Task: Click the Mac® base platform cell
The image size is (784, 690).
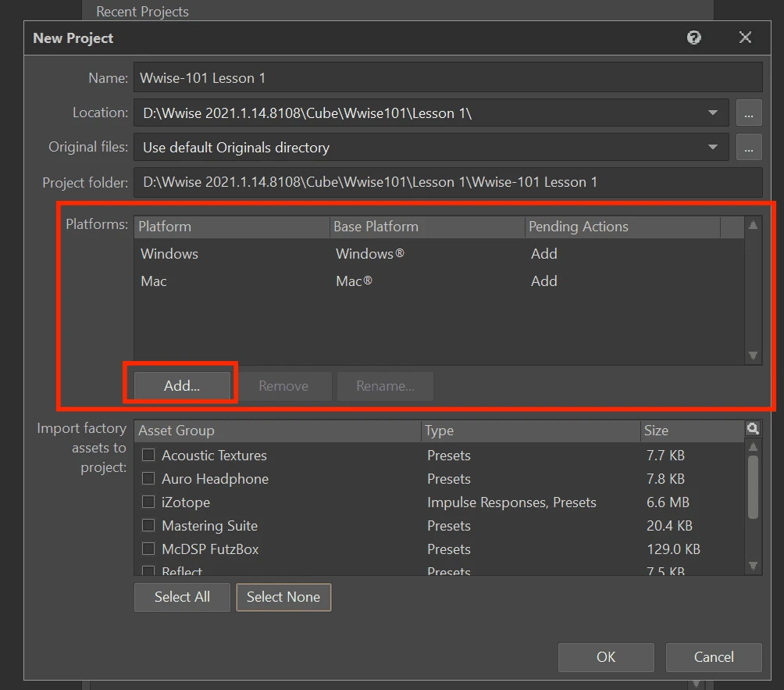Action: click(x=354, y=281)
